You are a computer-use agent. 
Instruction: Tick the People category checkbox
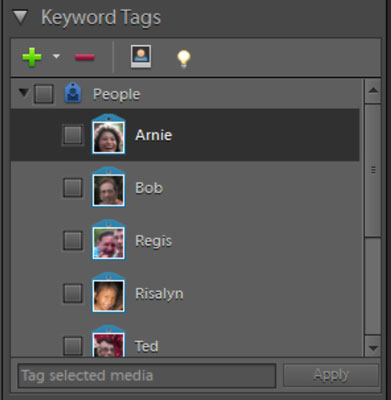[x=44, y=94]
